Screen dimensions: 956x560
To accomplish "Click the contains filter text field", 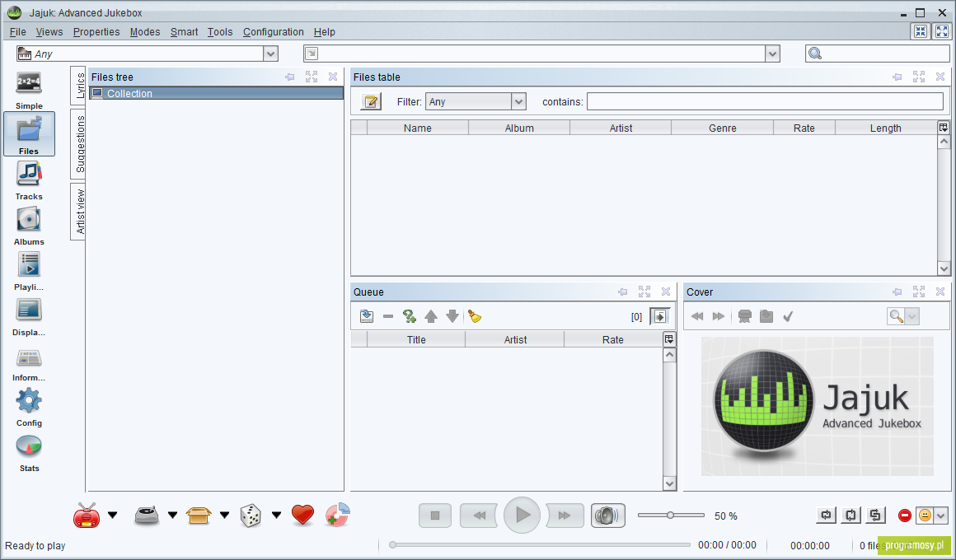I will [x=765, y=102].
